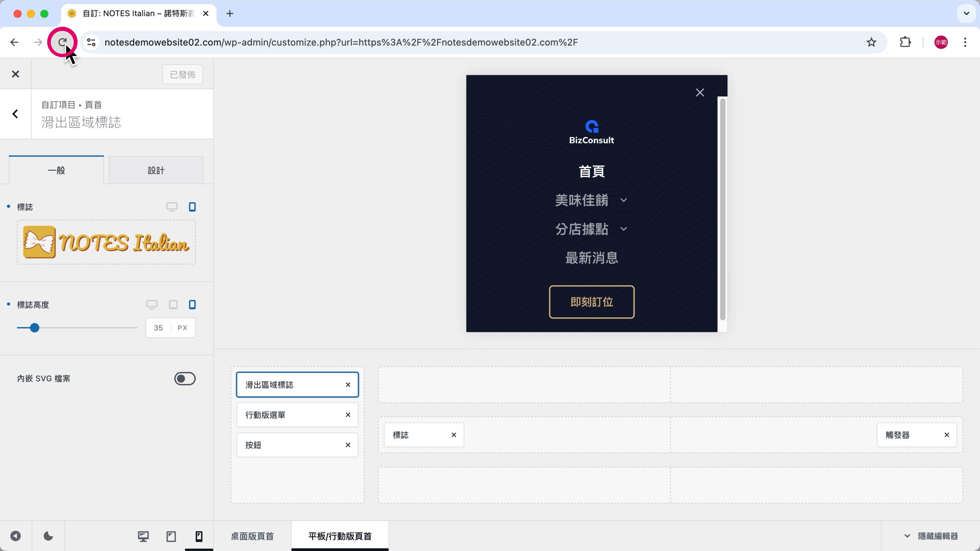The width and height of the screenshot is (980, 551).
Task: Open the 桌面版頁首 builder tab
Action: pyautogui.click(x=252, y=536)
